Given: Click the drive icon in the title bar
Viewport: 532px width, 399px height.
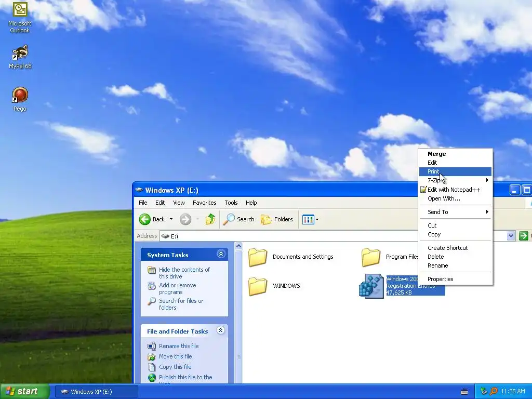Looking at the screenshot, I should [x=139, y=190].
